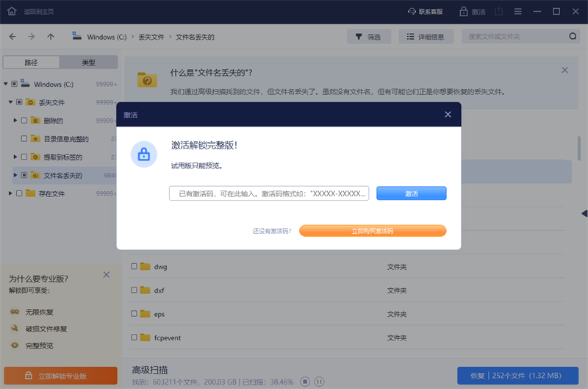Check the 存在文件 checkbox

pyautogui.click(x=19, y=193)
